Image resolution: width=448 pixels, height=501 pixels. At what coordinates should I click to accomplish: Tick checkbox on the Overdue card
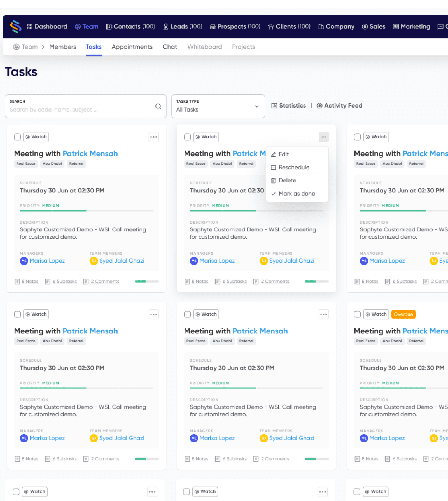357,314
